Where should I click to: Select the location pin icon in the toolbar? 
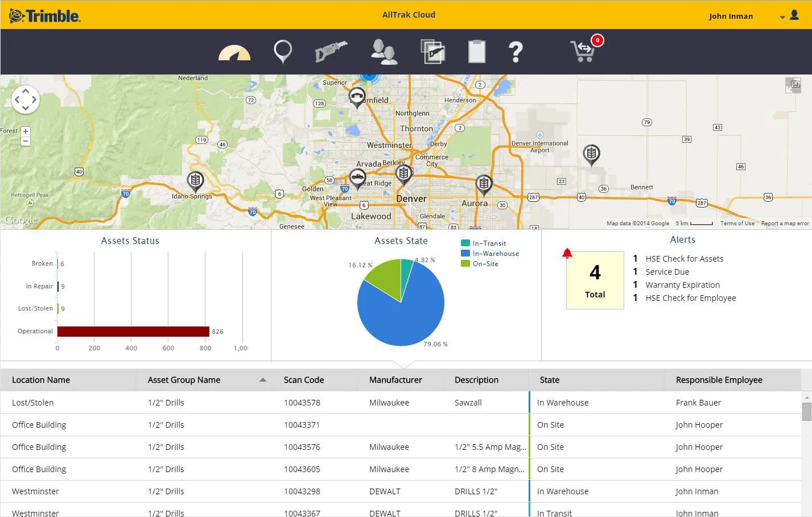(283, 51)
